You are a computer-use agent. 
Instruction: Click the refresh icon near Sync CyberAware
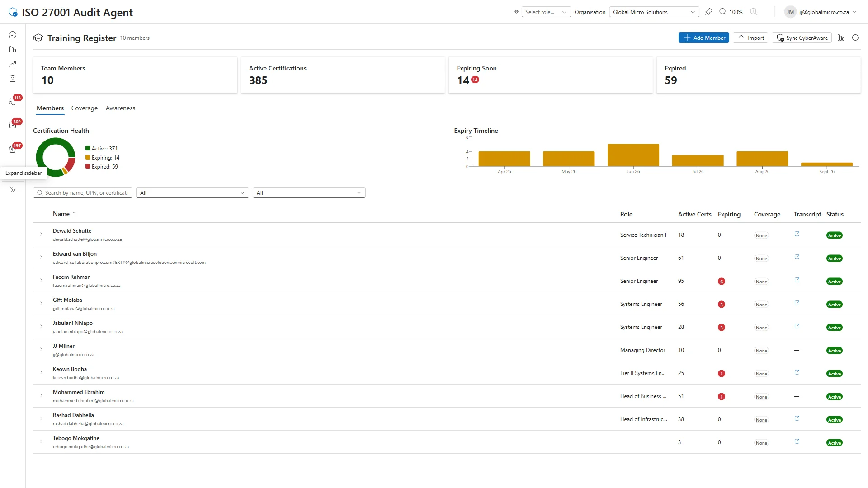pos(855,38)
